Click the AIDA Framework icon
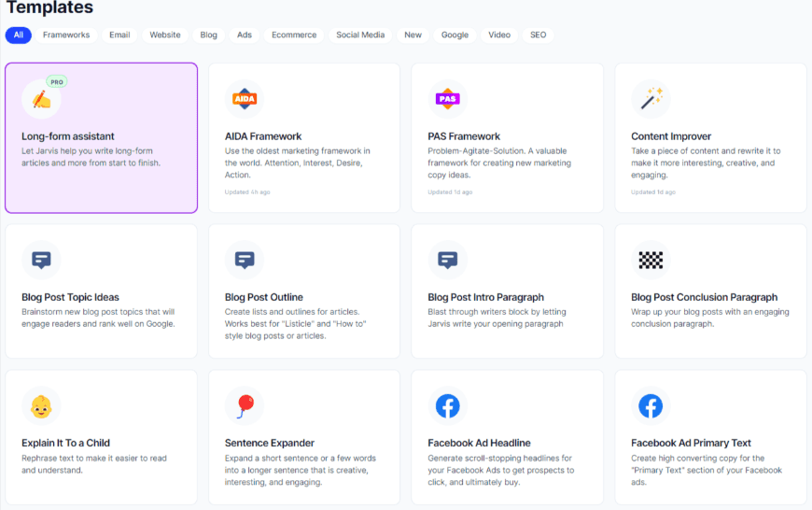The width and height of the screenshot is (812, 510). (x=245, y=99)
